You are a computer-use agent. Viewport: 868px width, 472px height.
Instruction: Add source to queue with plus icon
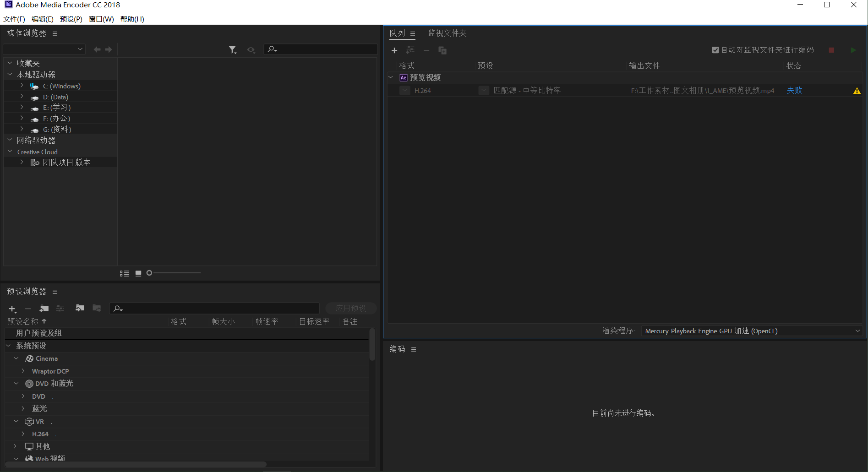click(394, 50)
